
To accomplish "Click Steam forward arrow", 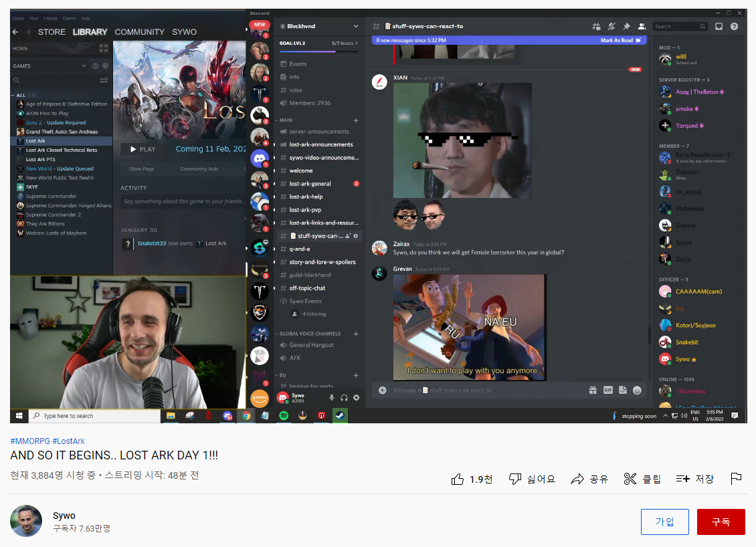I will click(x=28, y=32).
